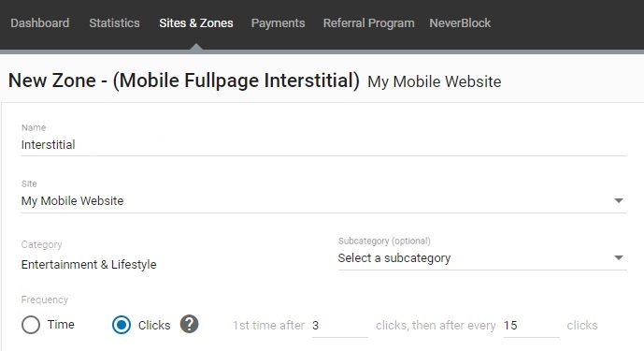
Task: Open the Dashboard menu item
Action: [40, 23]
